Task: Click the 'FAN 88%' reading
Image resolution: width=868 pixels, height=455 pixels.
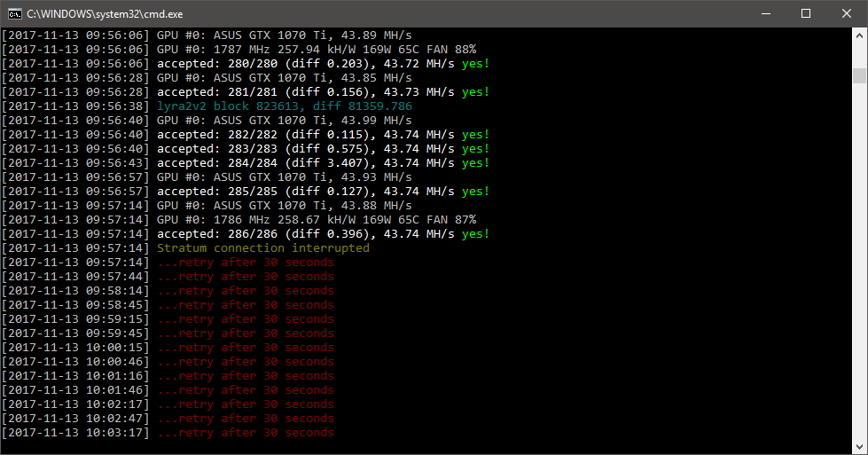Action: [x=451, y=50]
